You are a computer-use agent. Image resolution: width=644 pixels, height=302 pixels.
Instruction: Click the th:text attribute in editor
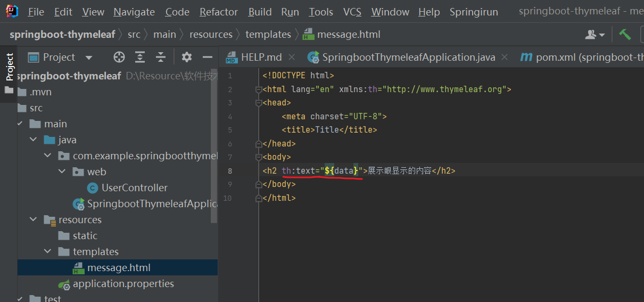pyautogui.click(x=299, y=170)
